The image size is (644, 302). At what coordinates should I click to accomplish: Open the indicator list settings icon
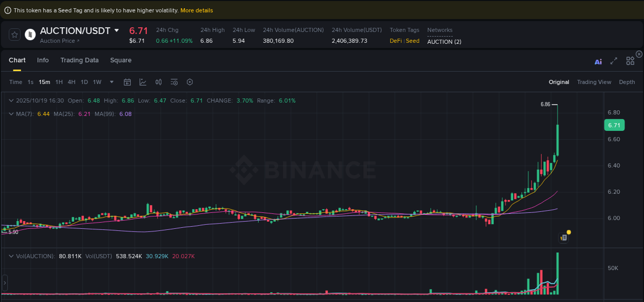(174, 81)
